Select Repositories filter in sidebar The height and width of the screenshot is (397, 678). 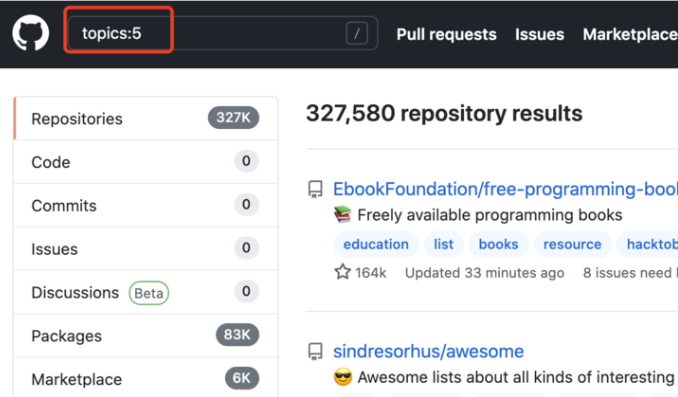click(146, 118)
